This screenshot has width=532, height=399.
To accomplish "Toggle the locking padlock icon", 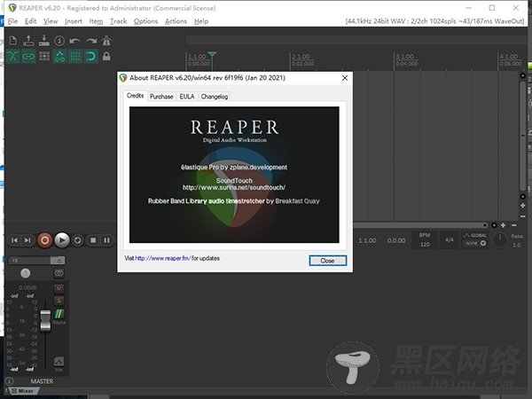I will pos(106,56).
